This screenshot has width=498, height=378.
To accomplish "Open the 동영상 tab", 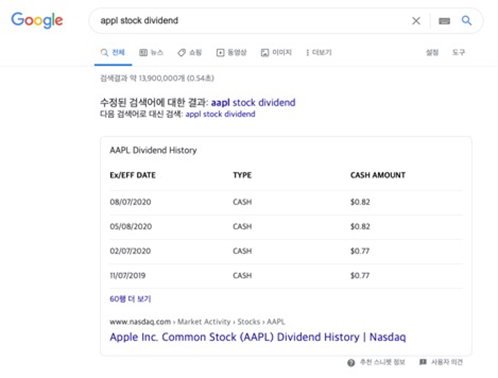I will pos(231,52).
